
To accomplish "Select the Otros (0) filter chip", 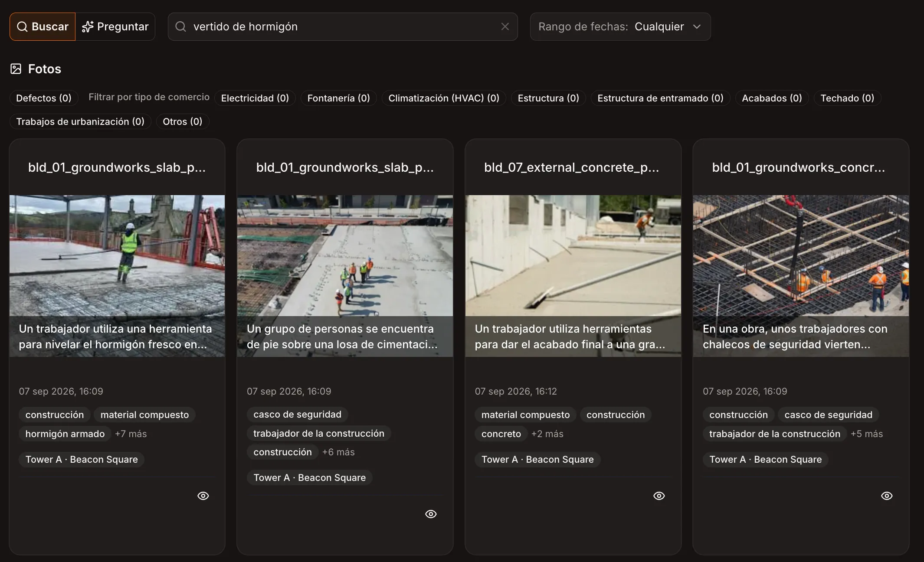I will point(183,121).
